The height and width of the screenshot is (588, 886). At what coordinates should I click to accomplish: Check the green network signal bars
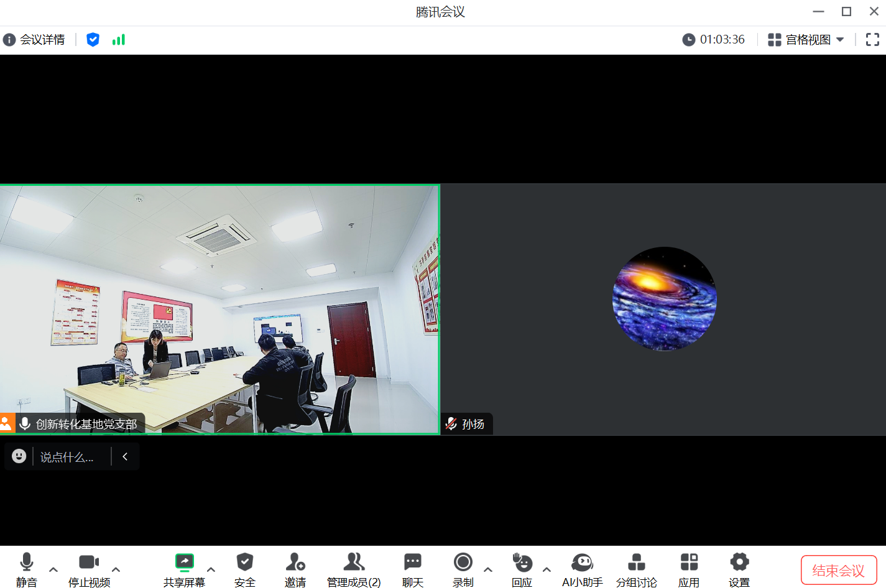pos(118,40)
